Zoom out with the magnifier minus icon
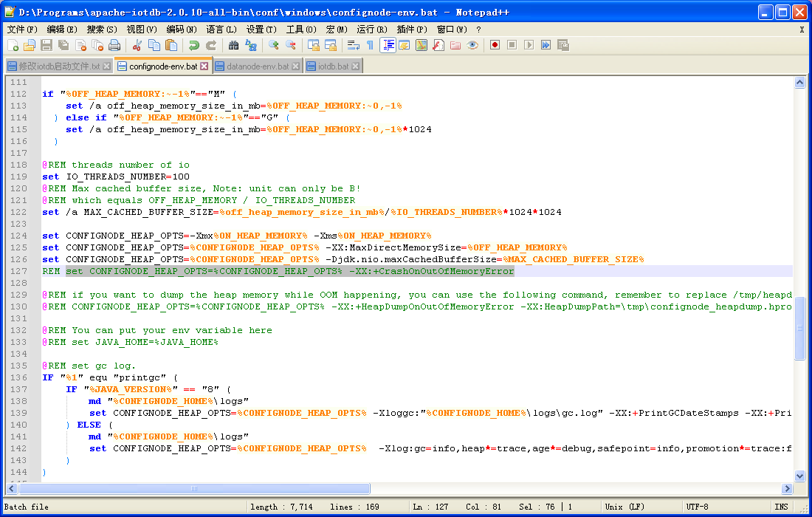The image size is (812, 517). point(291,46)
